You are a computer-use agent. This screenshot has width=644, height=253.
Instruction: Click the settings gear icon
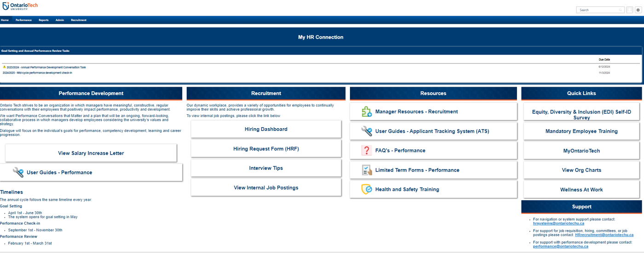(638, 10)
